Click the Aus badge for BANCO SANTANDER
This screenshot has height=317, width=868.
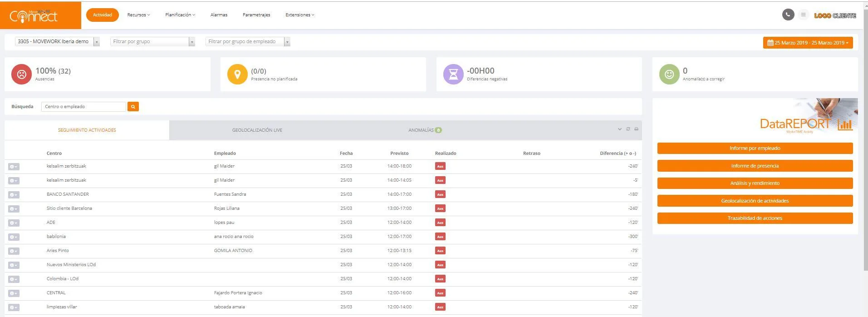[440, 194]
